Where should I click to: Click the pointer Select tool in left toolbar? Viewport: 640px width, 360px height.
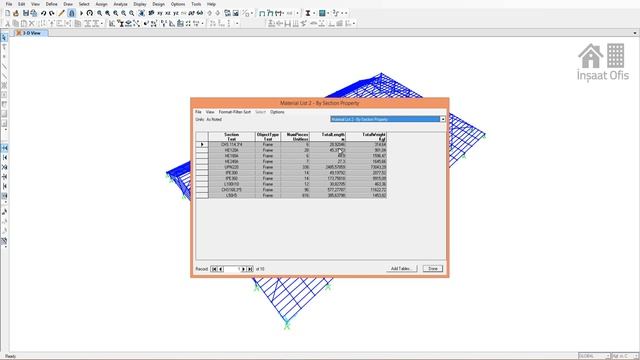4,38
